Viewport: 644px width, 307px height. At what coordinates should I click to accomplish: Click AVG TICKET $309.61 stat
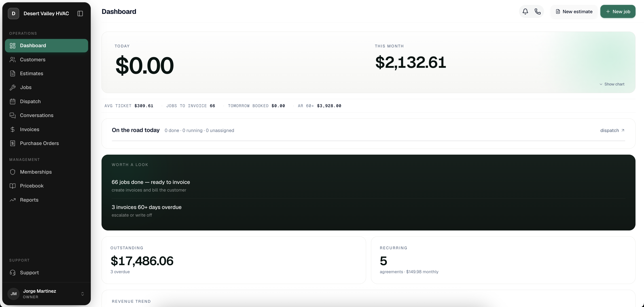pyautogui.click(x=129, y=106)
